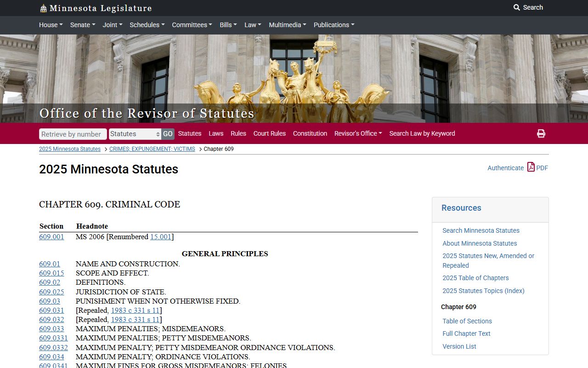Image resolution: width=588 pixels, height=368 pixels.
Task: Open the Statutes document type selector
Action: (135, 134)
